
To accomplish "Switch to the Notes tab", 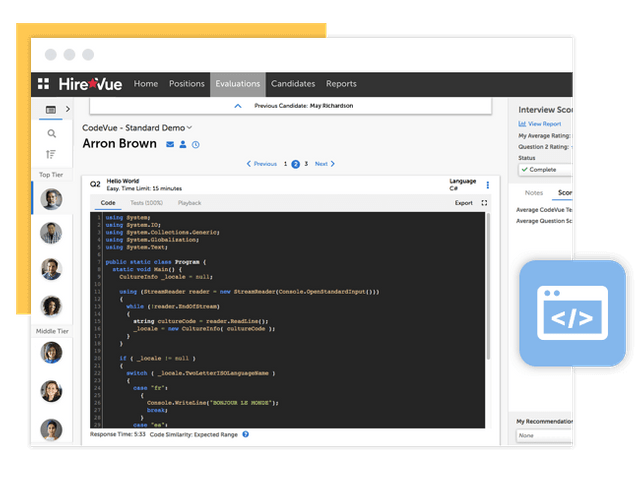I will pos(534,193).
